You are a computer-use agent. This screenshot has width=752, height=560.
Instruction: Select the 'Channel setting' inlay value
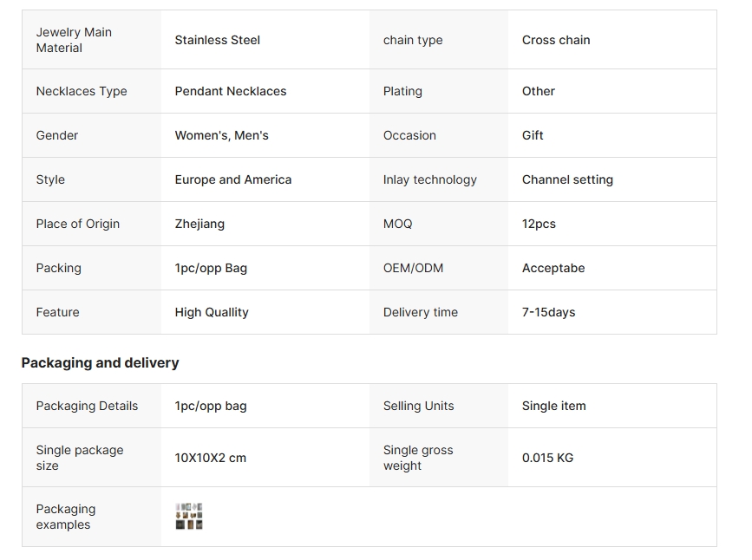(x=567, y=179)
